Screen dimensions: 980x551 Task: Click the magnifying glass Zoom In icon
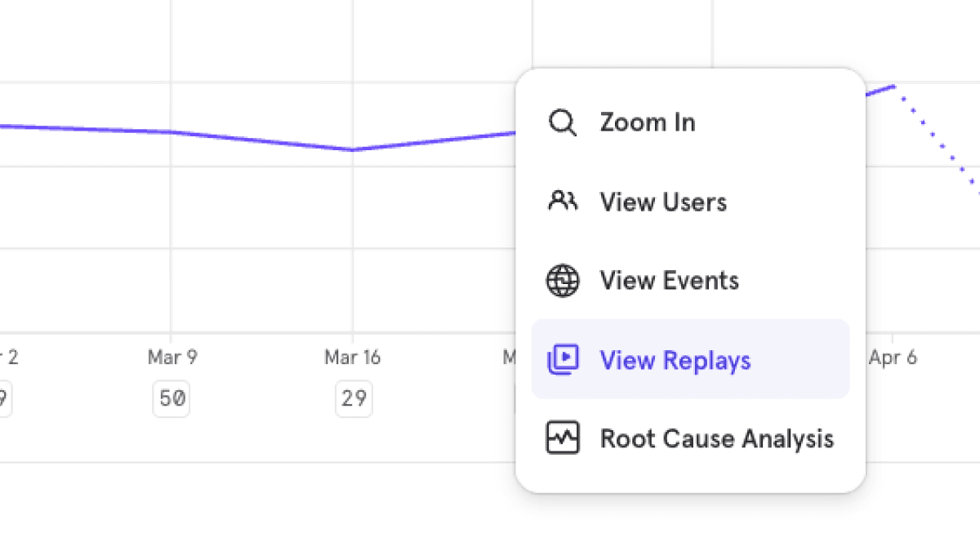pos(562,123)
